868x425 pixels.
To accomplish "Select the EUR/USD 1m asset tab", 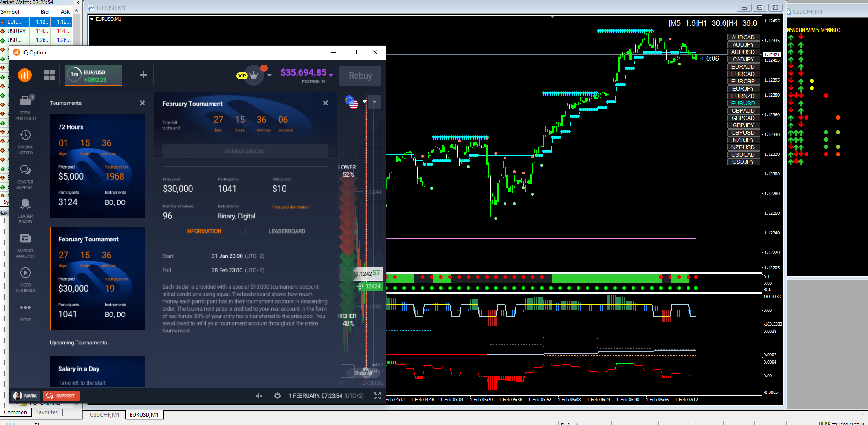I will point(93,75).
